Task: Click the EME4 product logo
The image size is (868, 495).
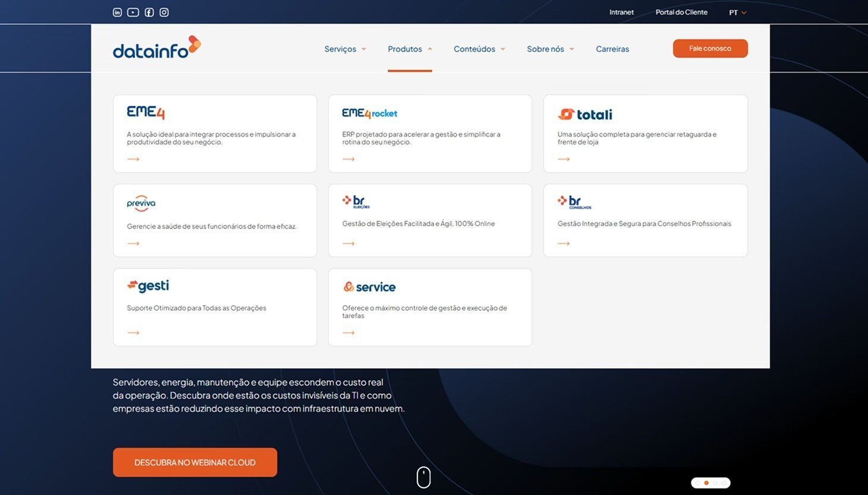Action: coord(146,112)
